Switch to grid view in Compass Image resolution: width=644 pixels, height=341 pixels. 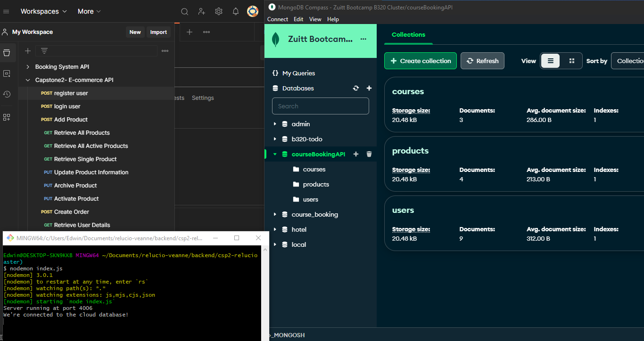[572, 61]
